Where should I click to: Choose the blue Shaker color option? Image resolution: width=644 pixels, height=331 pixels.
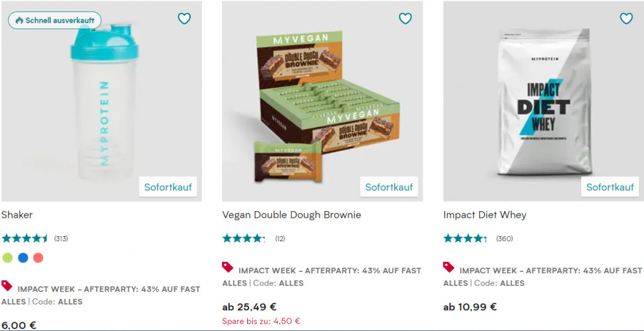[x=23, y=258]
